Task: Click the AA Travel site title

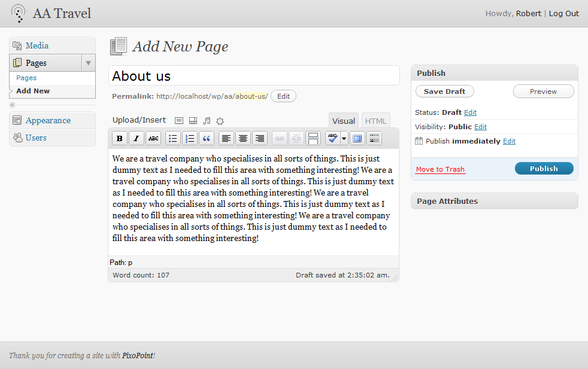Action: [62, 14]
